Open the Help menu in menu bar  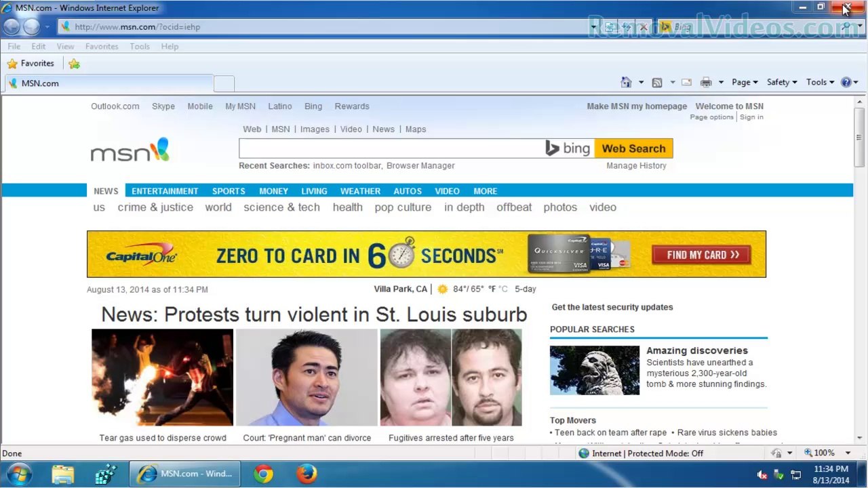pyautogui.click(x=170, y=47)
